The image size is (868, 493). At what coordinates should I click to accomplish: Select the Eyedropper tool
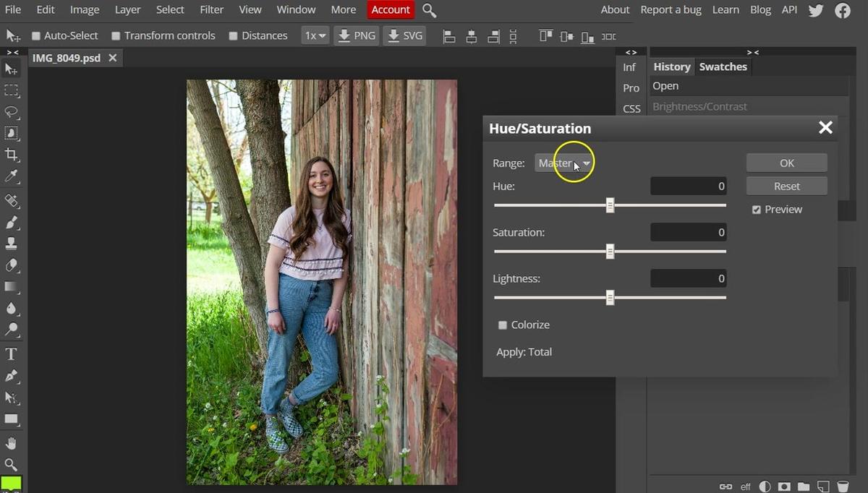click(12, 176)
